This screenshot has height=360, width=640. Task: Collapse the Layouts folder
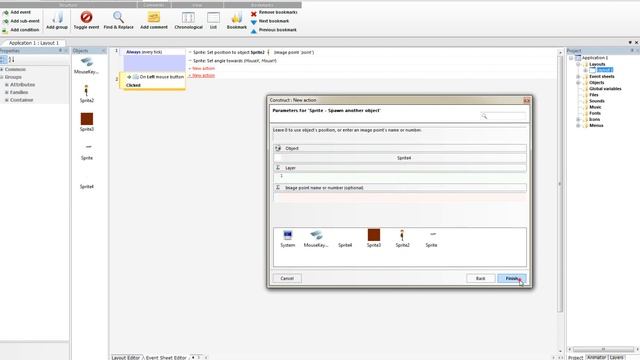click(578, 64)
